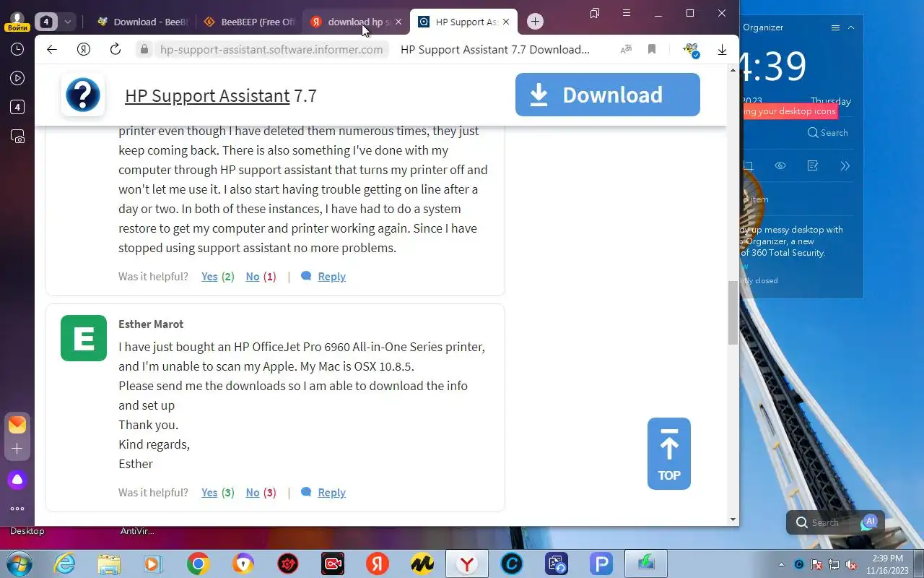Click Search in the Organizer widget

(827, 132)
